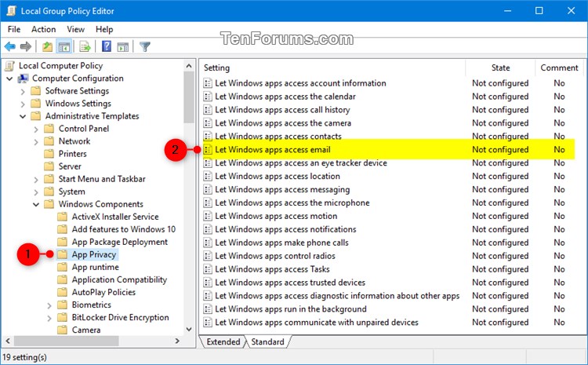Select Let Windows apps access trusted devices
The height and width of the screenshot is (365, 588).
[x=290, y=283]
